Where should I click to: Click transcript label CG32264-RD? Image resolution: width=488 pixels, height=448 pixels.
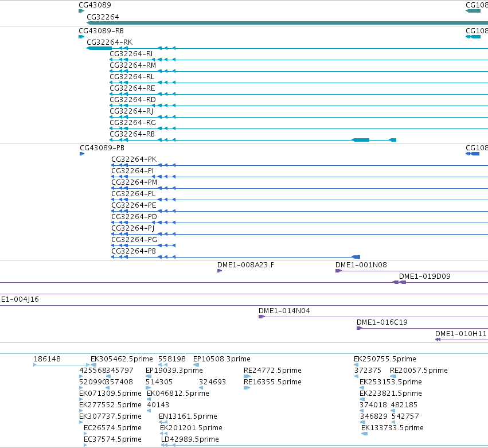pos(132,100)
